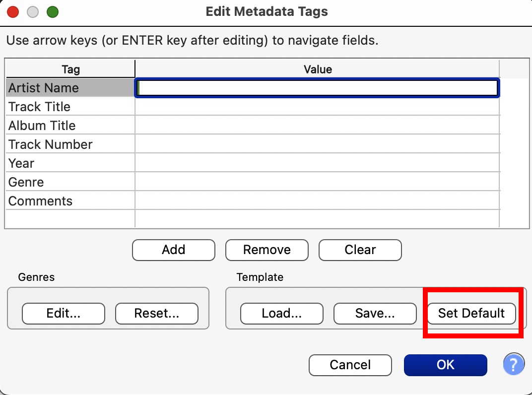Screen dimensions: 532x395
Task: Select the Genre value cell
Action: click(317, 182)
